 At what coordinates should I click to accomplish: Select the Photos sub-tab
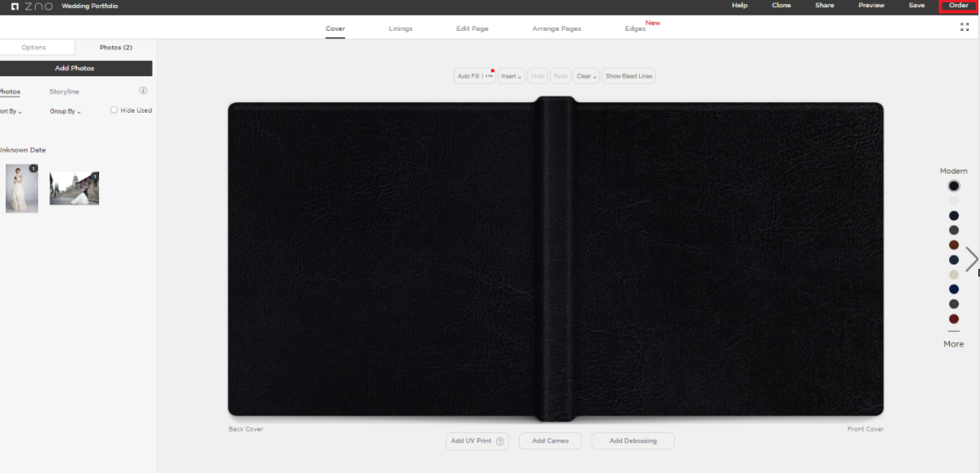point(10,92)
